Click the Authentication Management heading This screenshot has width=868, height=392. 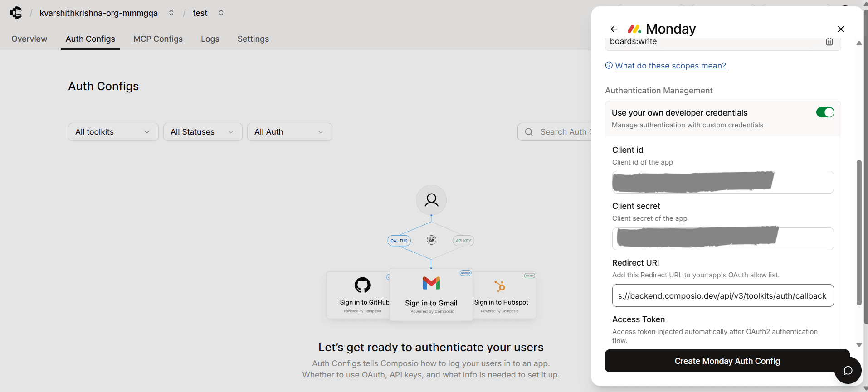click(x=658, y=91)
